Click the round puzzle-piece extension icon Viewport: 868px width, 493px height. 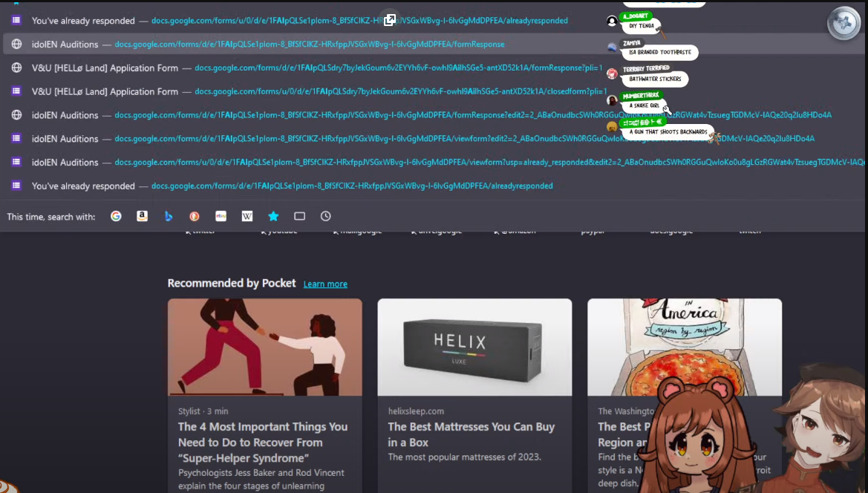[x=843, y=23]
